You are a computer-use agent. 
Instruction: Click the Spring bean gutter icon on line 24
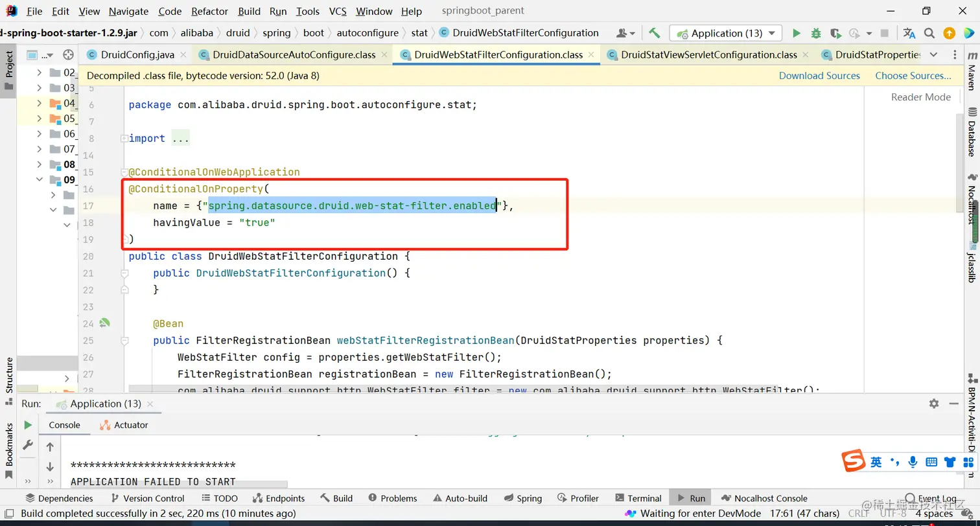click(104, 323)
